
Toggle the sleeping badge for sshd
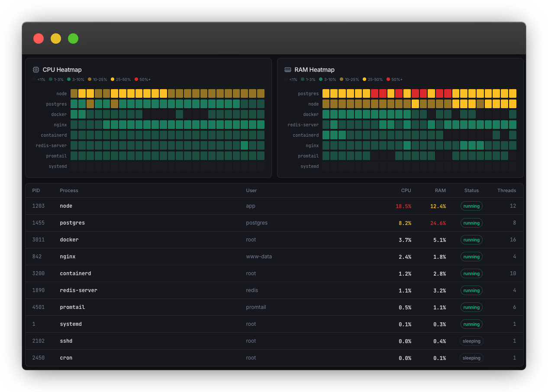tap(471, 341)
